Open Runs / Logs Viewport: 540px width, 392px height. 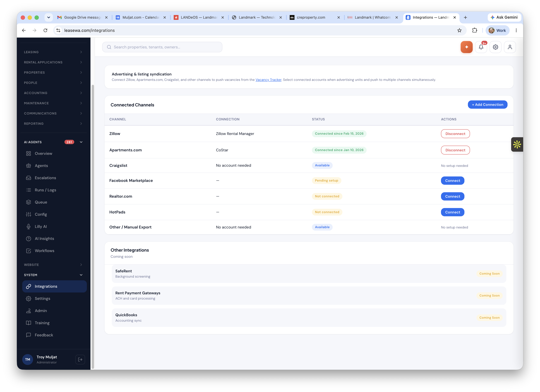(54, 190)
